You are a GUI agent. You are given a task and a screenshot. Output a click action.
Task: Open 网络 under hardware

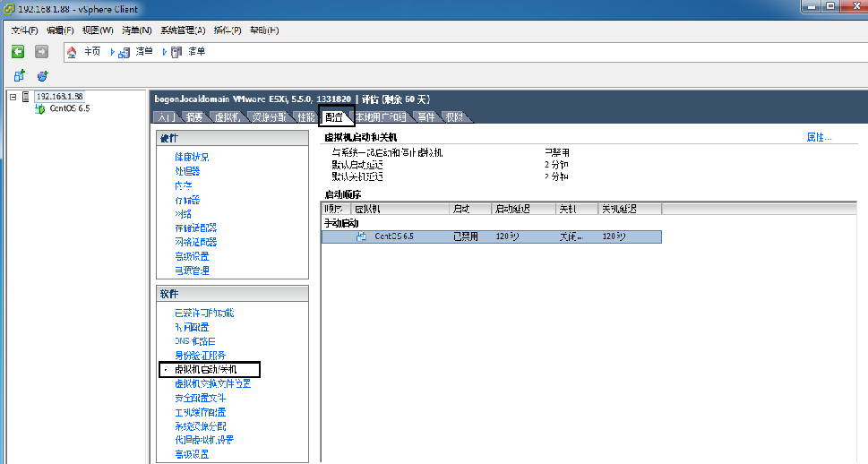click(x=184, y=214)
